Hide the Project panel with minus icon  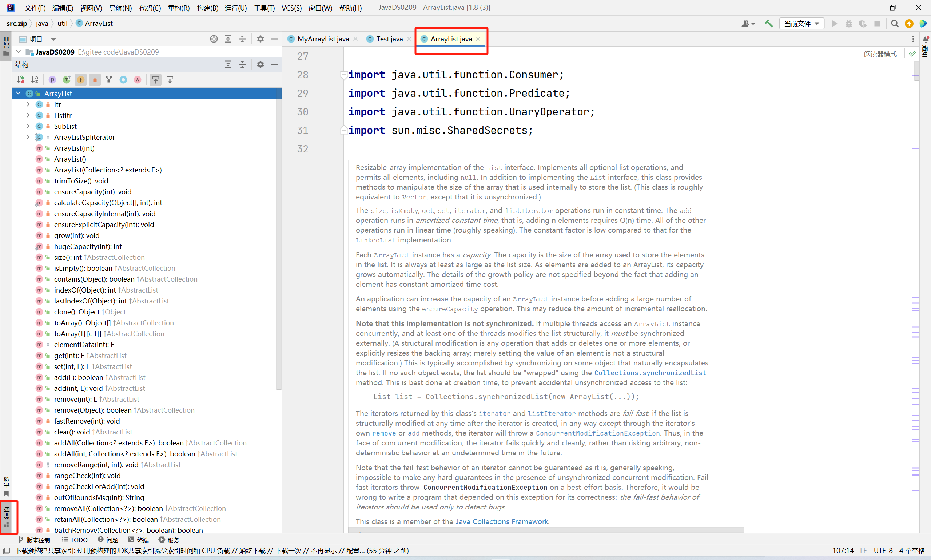click(275, 39)
